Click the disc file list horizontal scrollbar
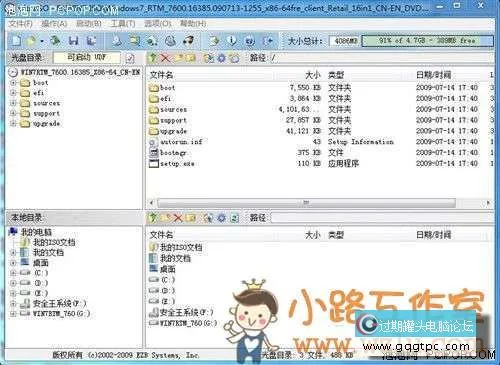 306,202
